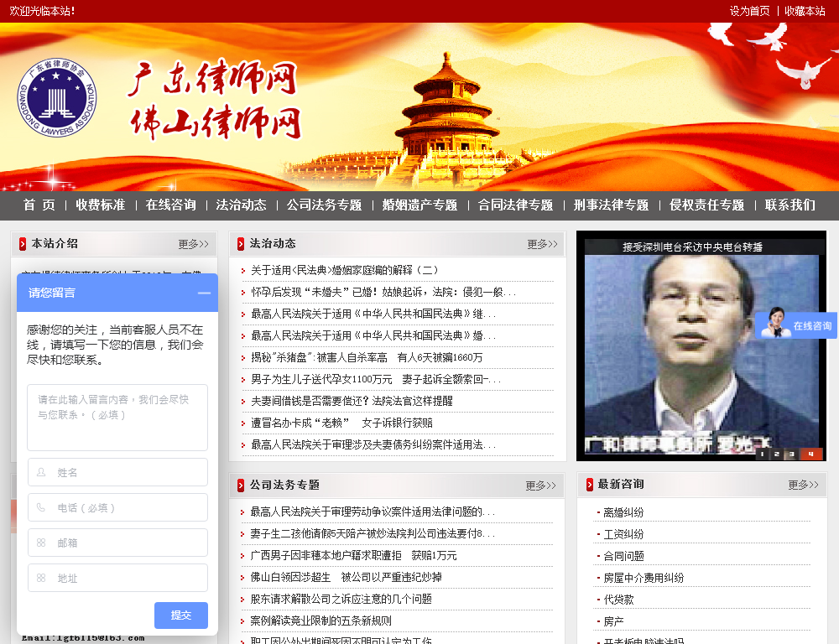839x644 pixels.
Task: Open 联系我们 in the navigation bar
Action: click(x=790, y=205)
